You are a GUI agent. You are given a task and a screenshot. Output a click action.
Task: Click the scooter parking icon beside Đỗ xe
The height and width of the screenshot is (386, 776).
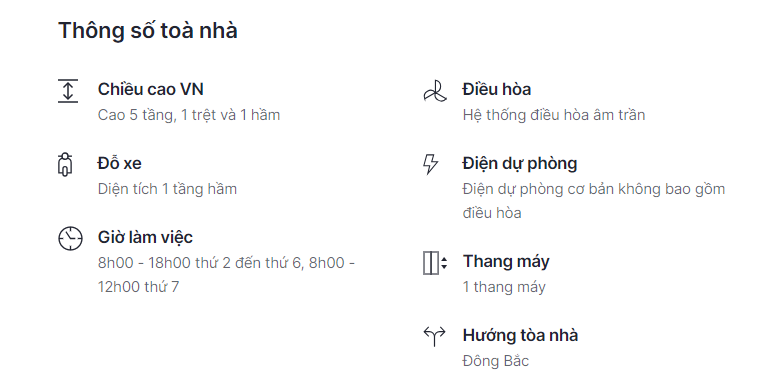(x=65, y=164)
